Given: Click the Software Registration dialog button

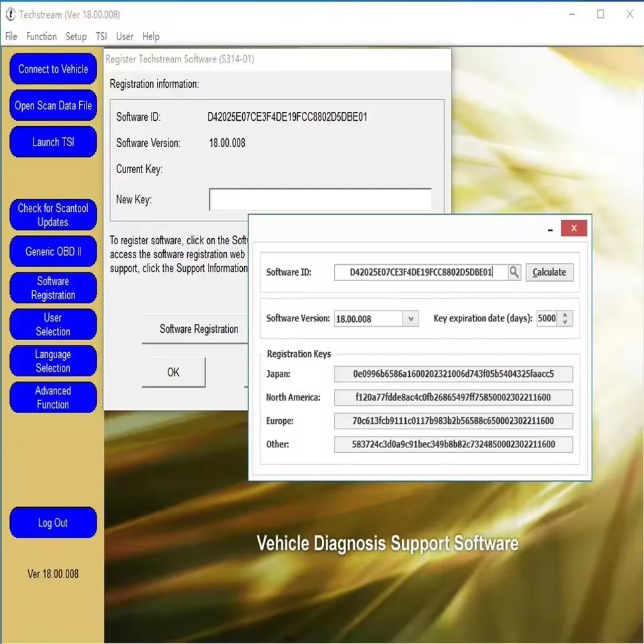Looking at the screenshot, I should click(198, 329).
